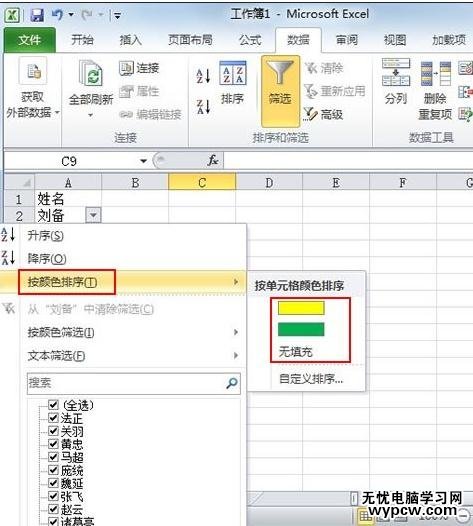The image size is (473, 526).
Task: Open 自定义排序... custom sort
Action: coord(311,379)
